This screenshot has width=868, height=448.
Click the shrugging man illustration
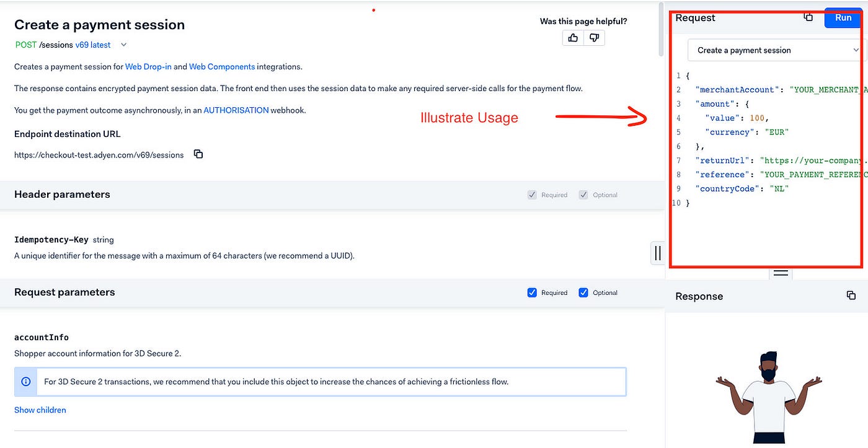[x=768, y=398]
